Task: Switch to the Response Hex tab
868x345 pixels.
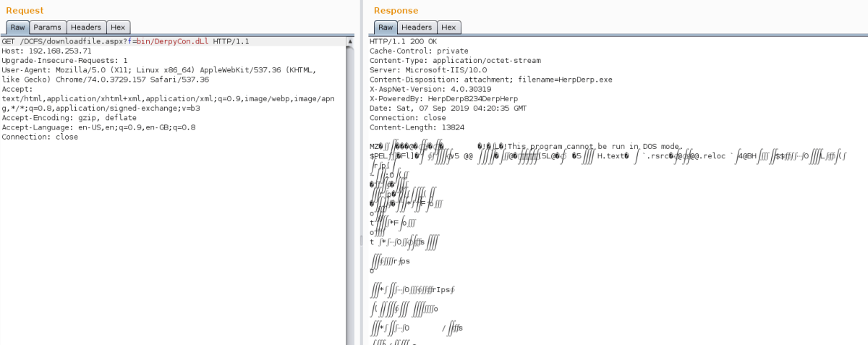Action: 448,27
